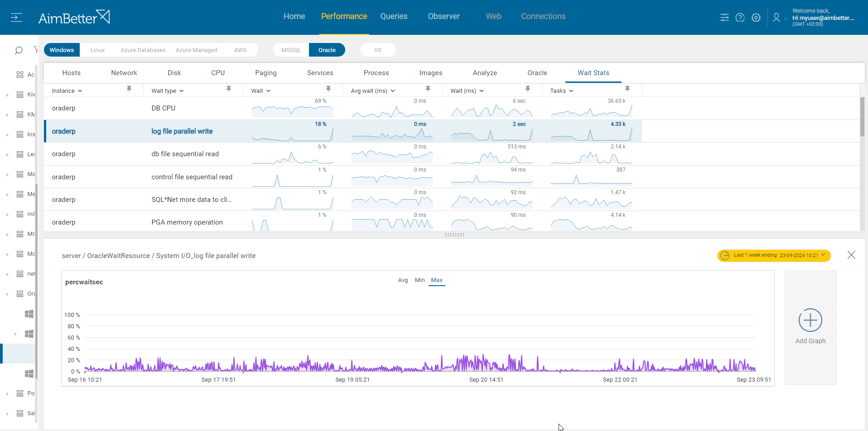Open Wait (ms) column dropdown
This screenshot has width=868, height=431.
click(482, 91)
